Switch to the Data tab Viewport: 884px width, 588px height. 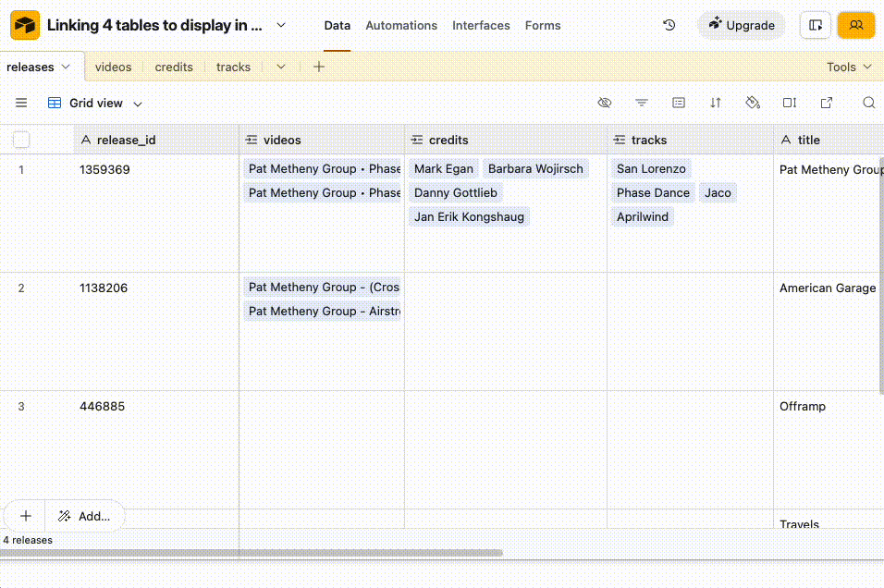(x=338, y=25)
